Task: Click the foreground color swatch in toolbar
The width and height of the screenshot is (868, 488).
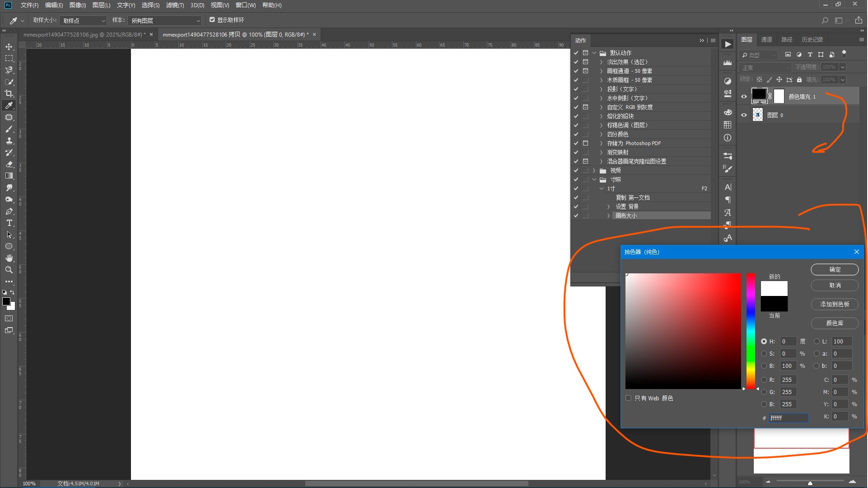Action: 6,301
